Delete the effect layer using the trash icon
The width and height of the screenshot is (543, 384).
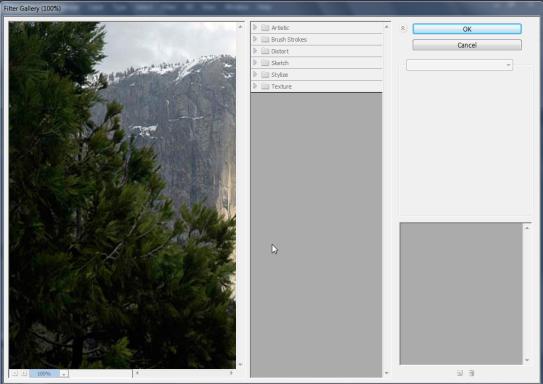tap(471, 373)
